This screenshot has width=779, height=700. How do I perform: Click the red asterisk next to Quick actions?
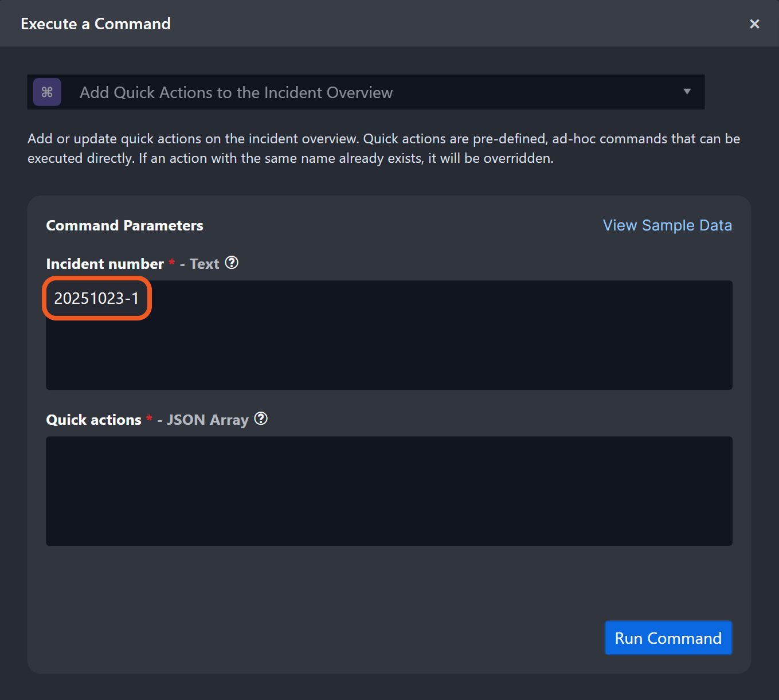[x=149, y=419]
